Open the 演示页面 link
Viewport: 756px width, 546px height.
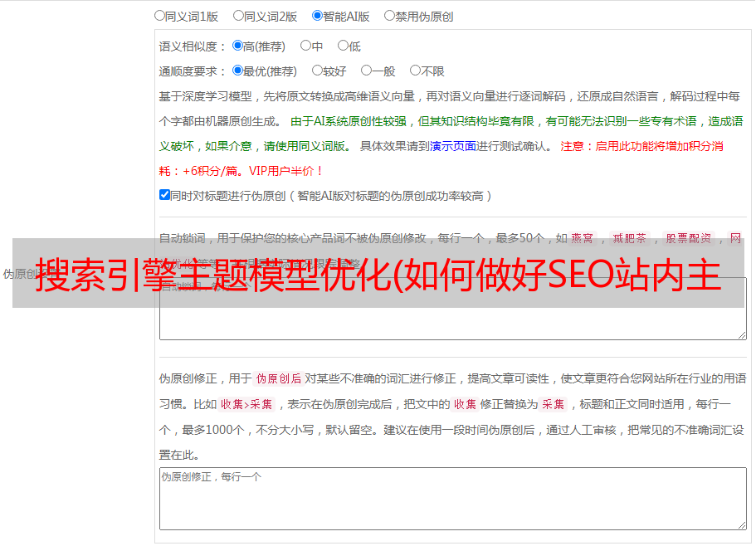(x=453, y=146)
